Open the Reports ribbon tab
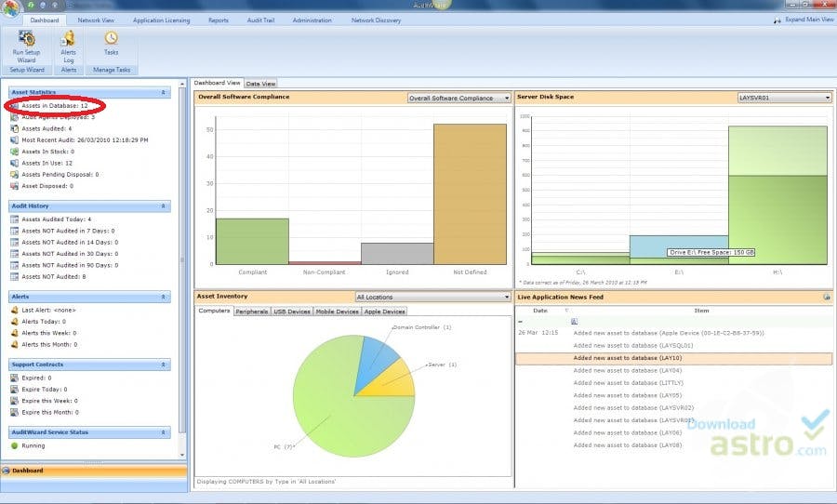The width and height of the screenshot is (837, 504). [219, 20]
